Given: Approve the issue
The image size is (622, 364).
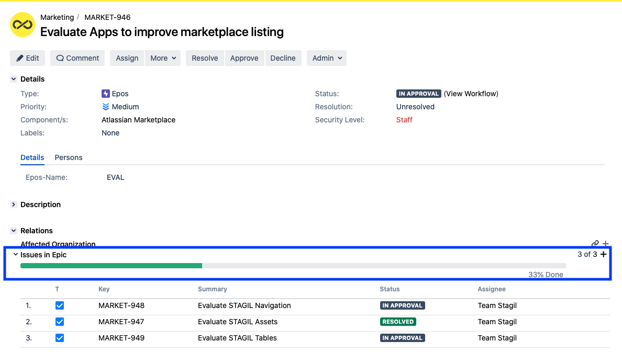Looking at the screenshot, I should pos(245,58).
